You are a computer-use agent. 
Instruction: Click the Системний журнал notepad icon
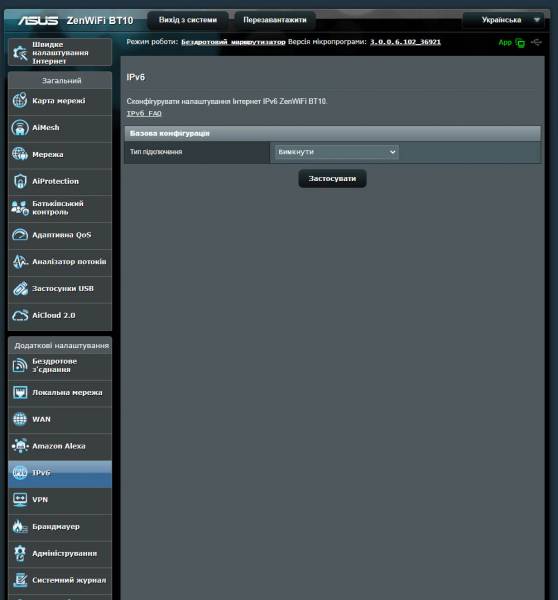pyautogui.click(x=20, y=580)
